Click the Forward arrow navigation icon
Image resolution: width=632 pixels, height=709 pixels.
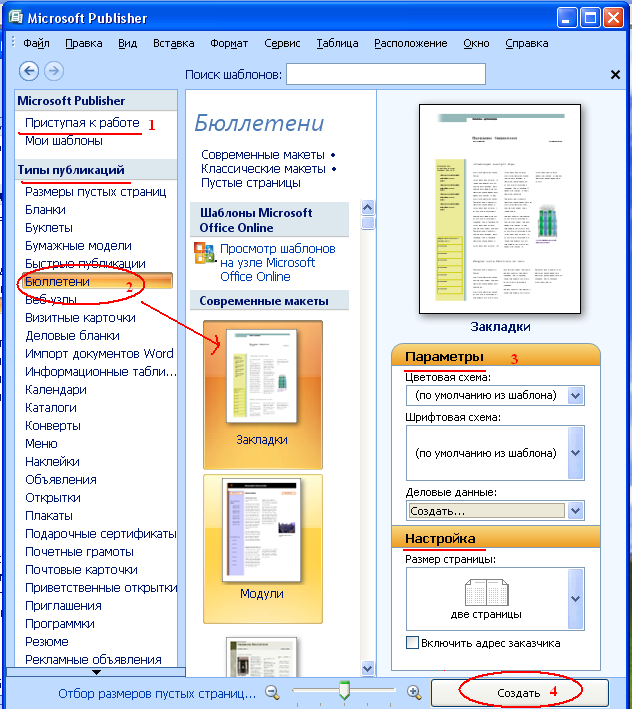[x=54, y=71]
